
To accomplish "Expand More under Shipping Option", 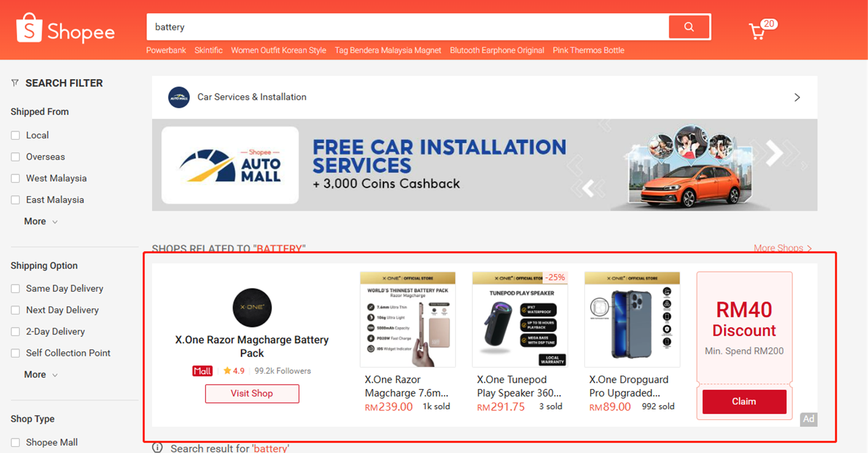I will (41, 374).
